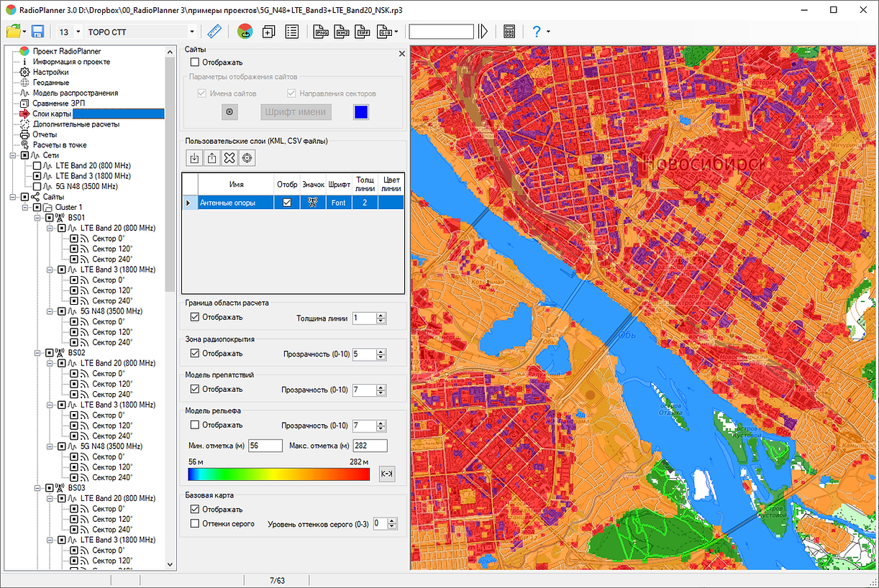This screenshot has height=588, width=879.
Task: Collapse the Сети tree node
Action: click(x=14, y=155)
